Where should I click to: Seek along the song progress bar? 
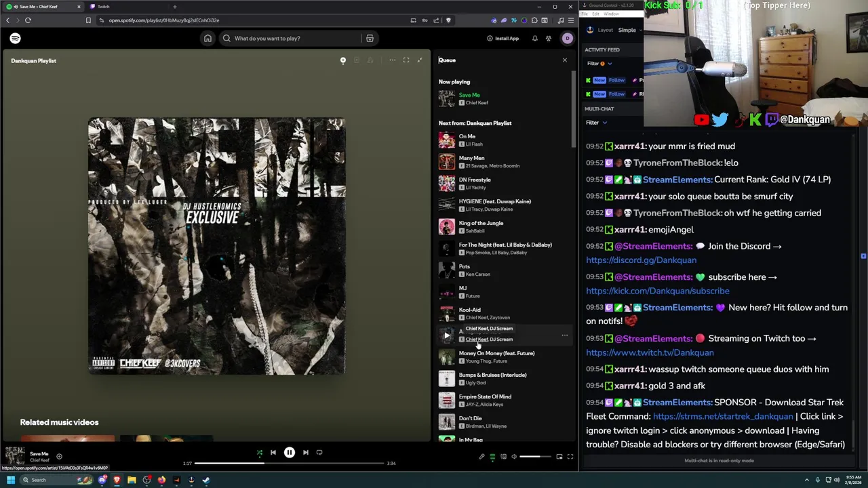pos(290,464)
